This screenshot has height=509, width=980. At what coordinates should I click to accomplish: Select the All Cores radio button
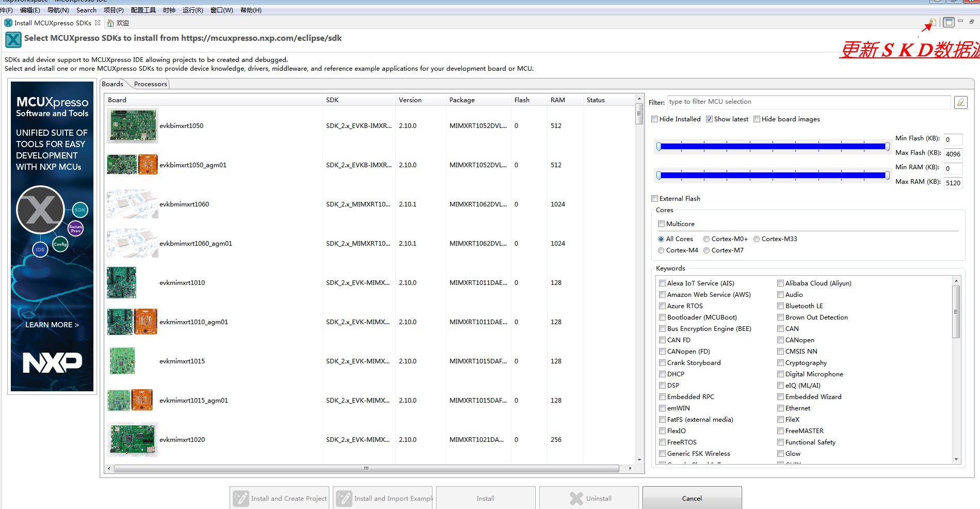pos(661,239)
